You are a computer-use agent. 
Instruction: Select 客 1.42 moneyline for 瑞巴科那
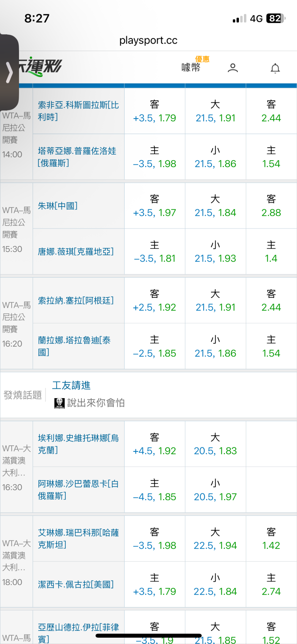pos(271,539)
